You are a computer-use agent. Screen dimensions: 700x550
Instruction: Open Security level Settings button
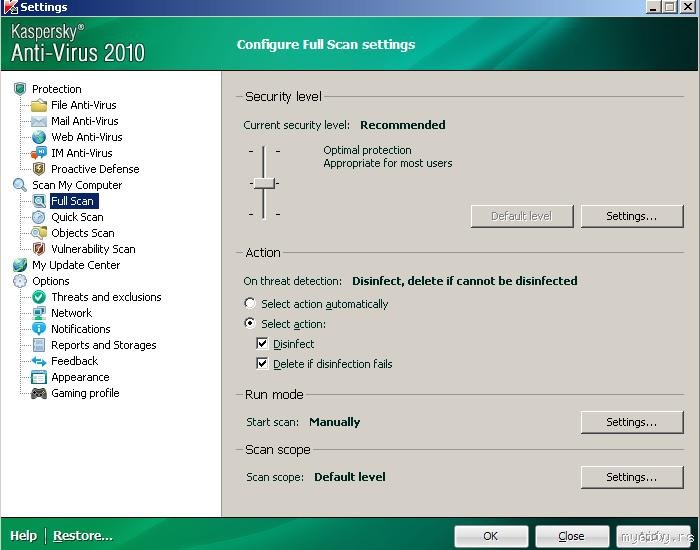pyautogui.click(x=632, y=217)
